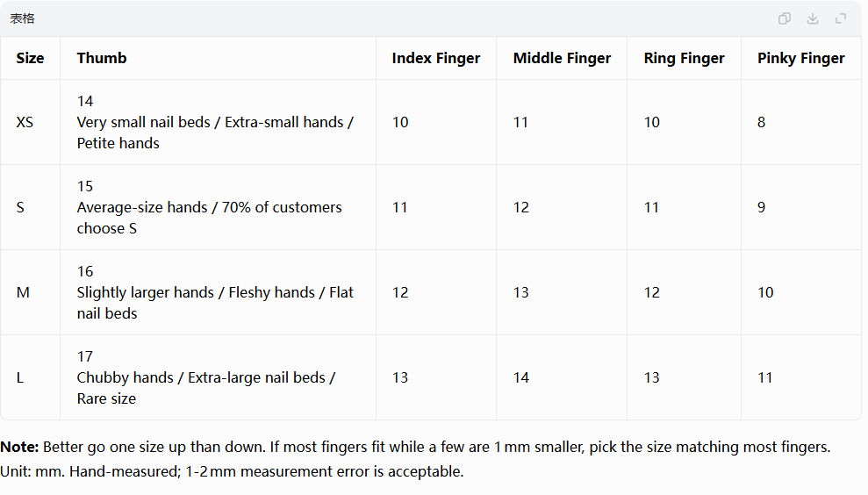
Task: Click the expand table fullscreen icon
Action: (841, 18)
